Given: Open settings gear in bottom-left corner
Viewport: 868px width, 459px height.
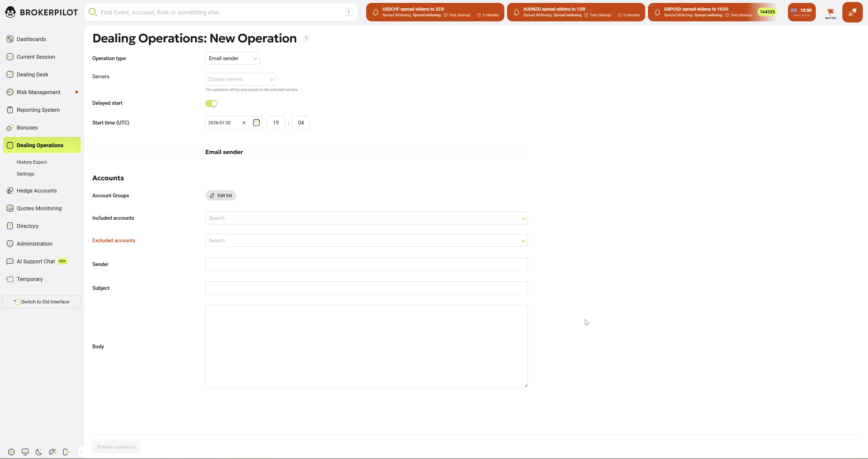Looking at the screenshot, I should tap(11, 452).
